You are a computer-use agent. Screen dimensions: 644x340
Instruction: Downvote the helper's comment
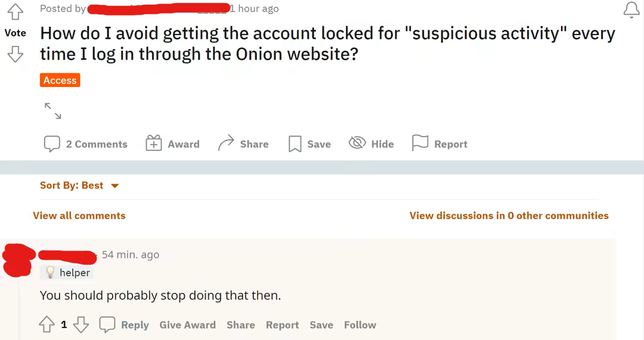(81, 324)
